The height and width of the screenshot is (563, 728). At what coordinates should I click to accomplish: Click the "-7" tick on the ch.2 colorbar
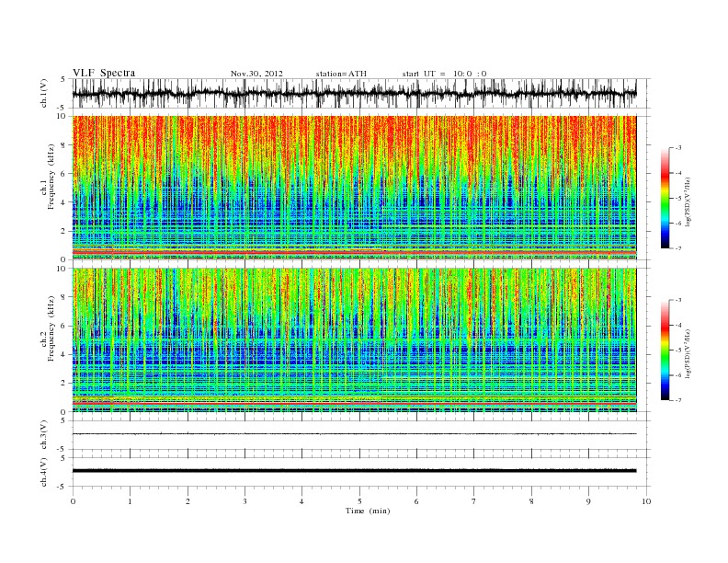coord(677,400)
